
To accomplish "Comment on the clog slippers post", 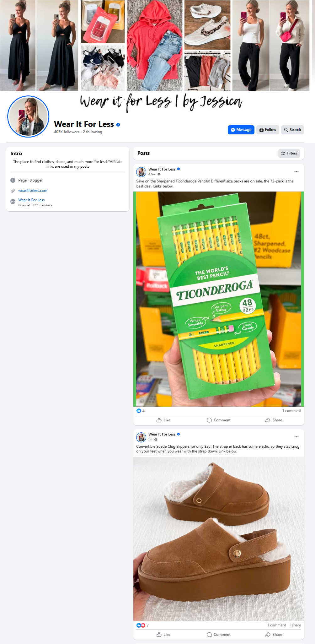I will 219,635.
